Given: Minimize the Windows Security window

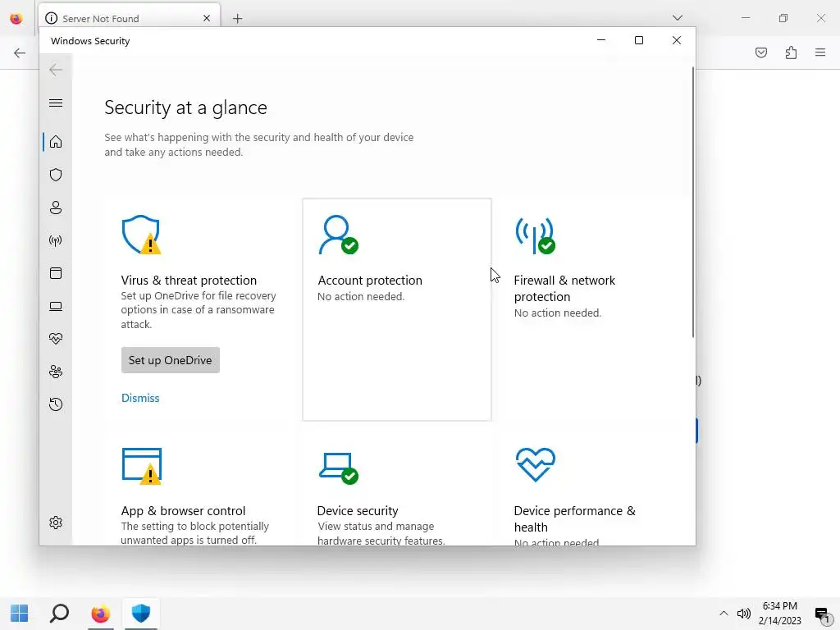Looking at the screenshot, I should point(601,40).
